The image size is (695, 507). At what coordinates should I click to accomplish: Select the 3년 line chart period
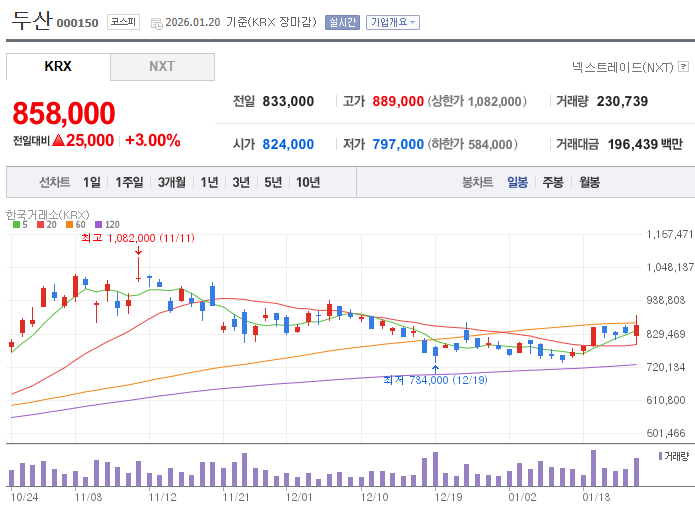pos(241,182)
